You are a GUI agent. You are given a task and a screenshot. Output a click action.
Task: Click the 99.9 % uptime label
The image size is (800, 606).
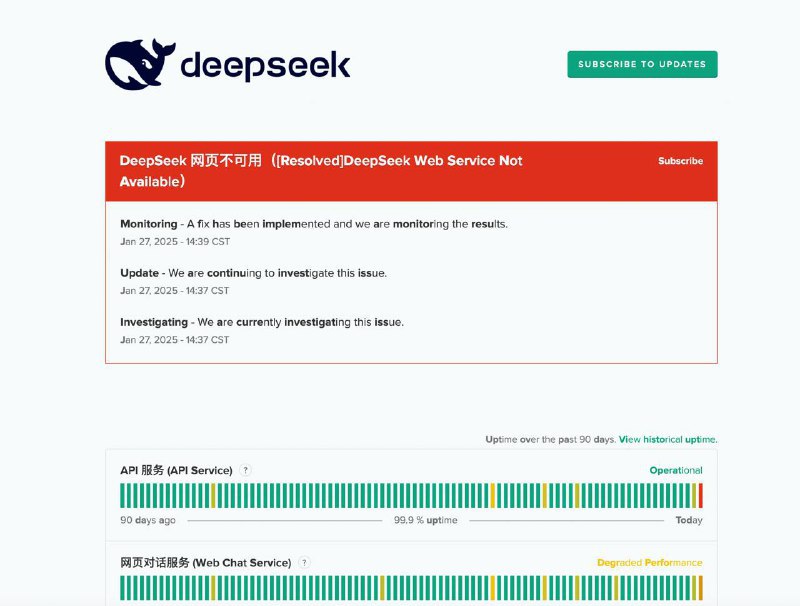click(426, 520)
